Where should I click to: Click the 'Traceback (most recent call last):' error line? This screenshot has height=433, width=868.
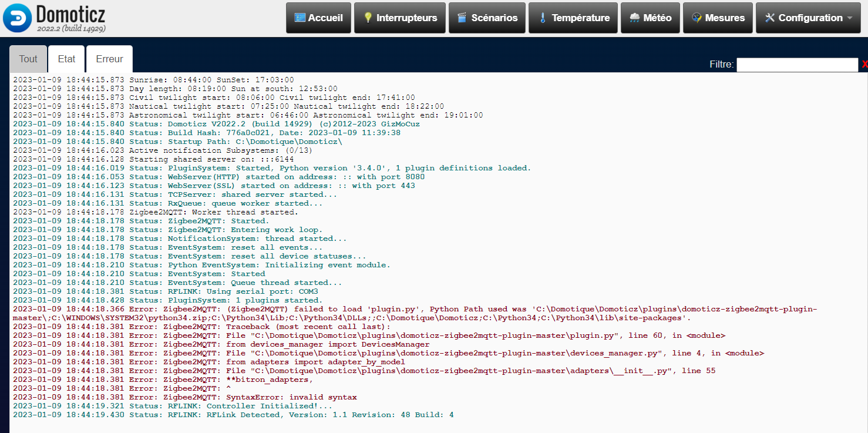tap(201, 327)
